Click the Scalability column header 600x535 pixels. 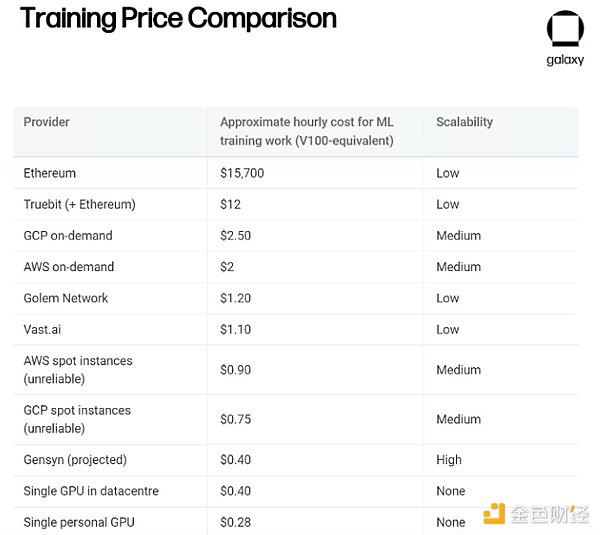464,122
